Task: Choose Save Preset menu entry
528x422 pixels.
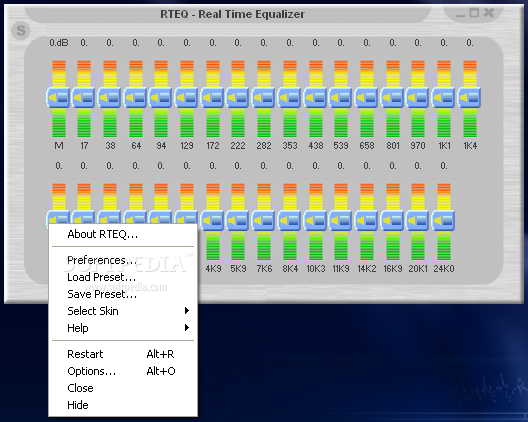Action: [x=123, y=294]
